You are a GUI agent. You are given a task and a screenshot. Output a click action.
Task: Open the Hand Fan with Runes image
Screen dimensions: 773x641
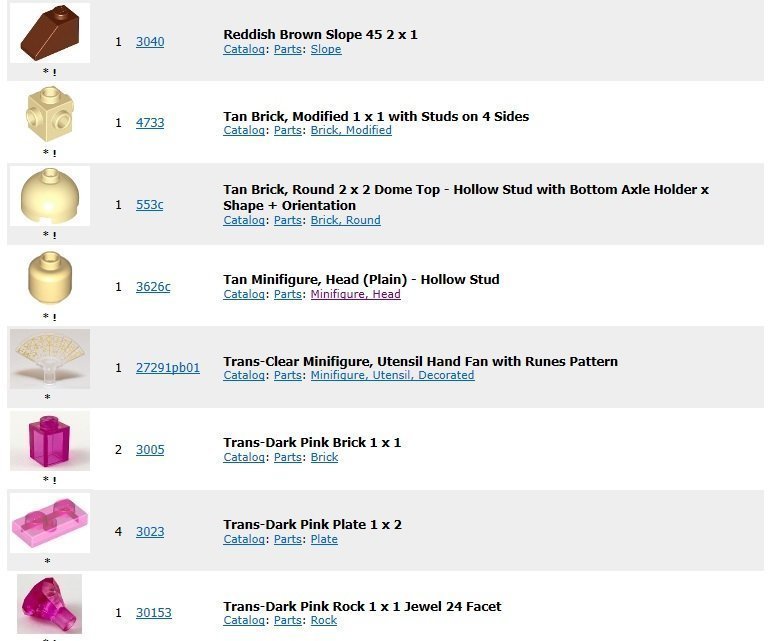[50, 359]
